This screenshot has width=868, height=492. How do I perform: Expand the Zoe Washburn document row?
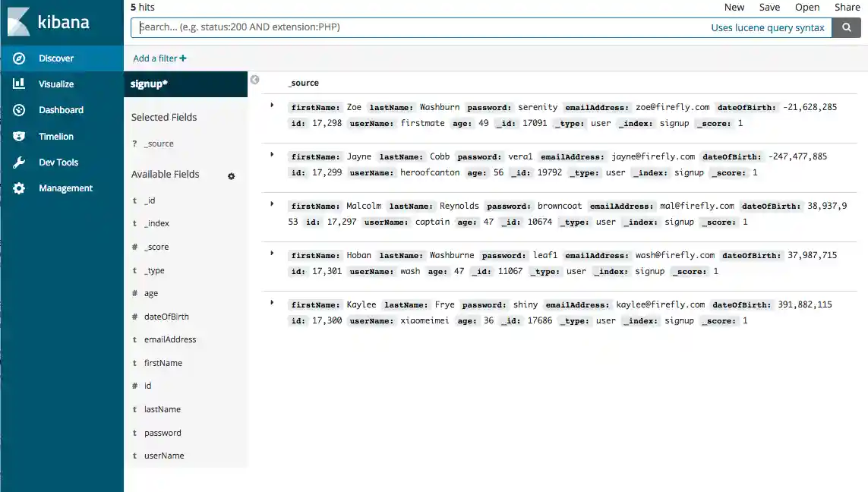tap(272, 106)
